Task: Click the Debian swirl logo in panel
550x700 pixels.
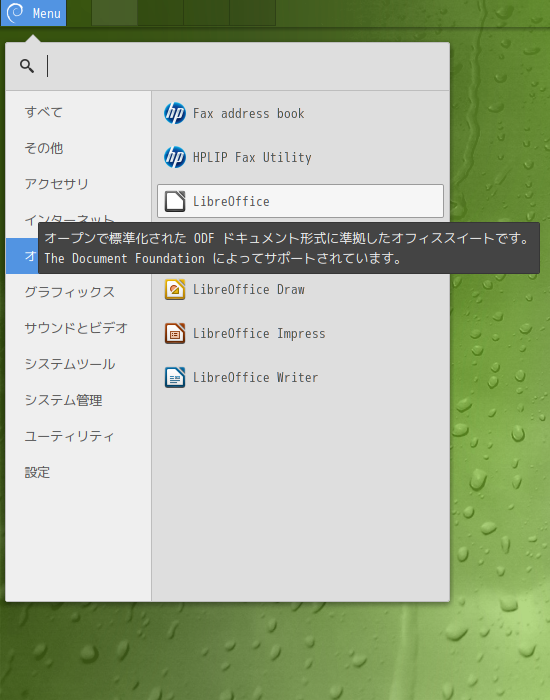Action: click(x=16, y=12)
